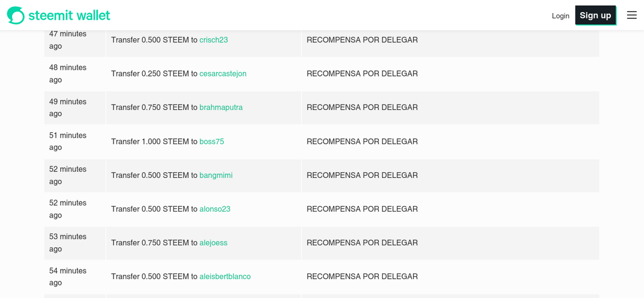The height and width of the screenshot is (298, 644).
Task: Open crisch23 user profile link
Action: point(213,40)
